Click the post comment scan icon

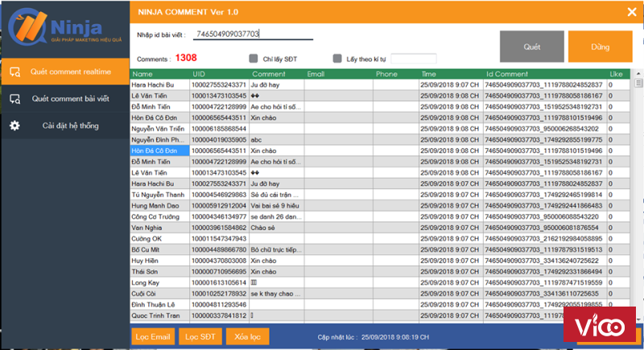click(x=14, y=99)
